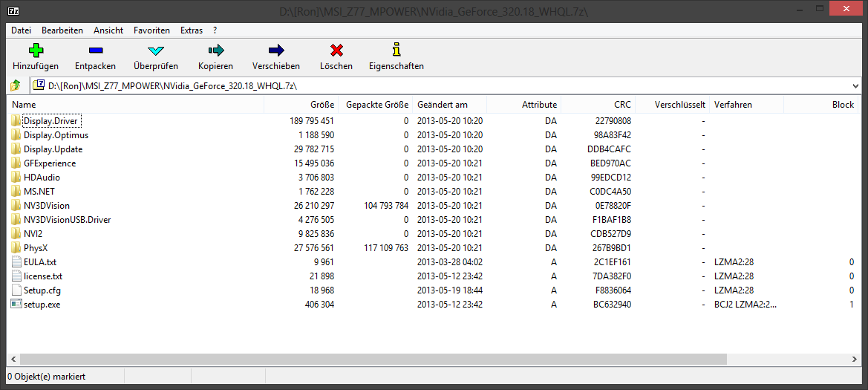This screenshot has width=868, height=390.
Task: Click the size value 406 304
Action: pos(319,304)
